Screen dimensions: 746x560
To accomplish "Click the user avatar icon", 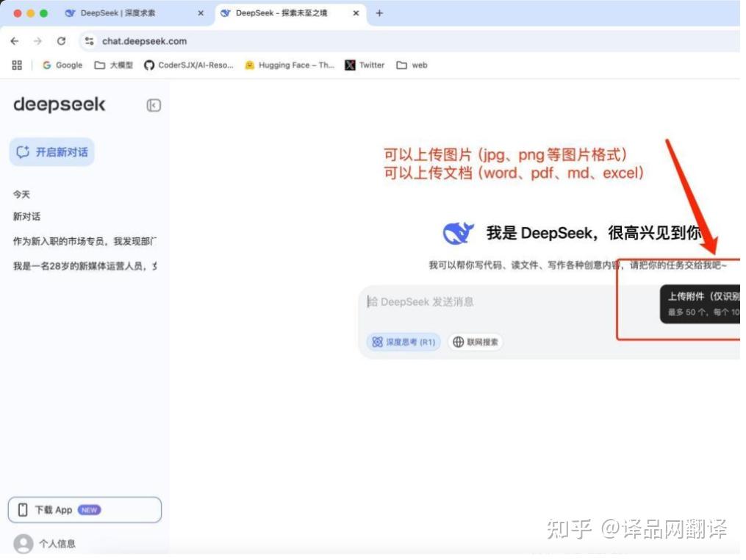I will point(24,544).
